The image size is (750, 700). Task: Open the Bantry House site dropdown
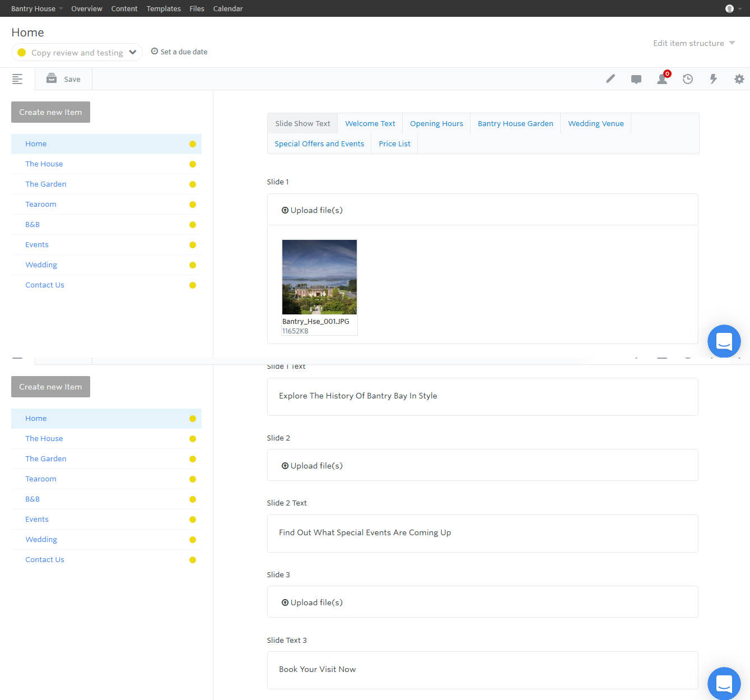tap(36, 8)
